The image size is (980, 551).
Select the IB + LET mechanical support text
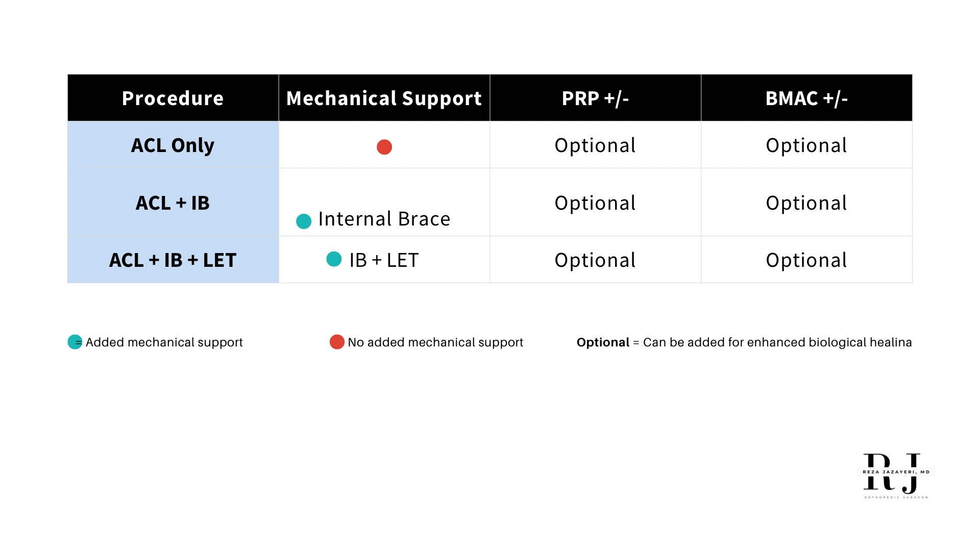[384, 260]
